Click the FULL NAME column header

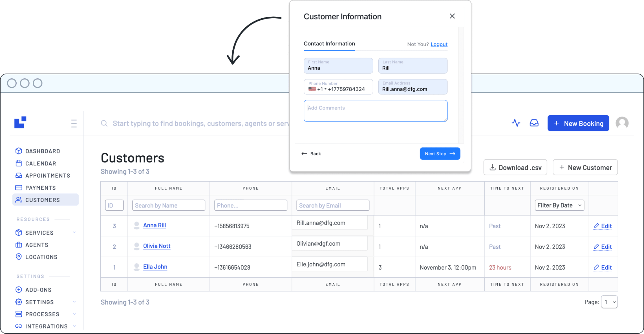[x=169, y=188]
